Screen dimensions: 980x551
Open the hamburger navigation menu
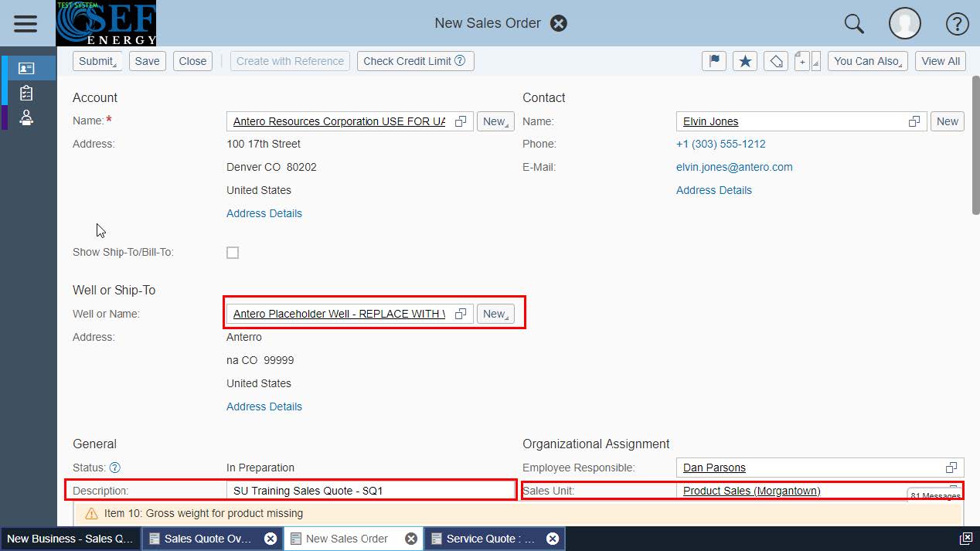(x=26, y=23)
